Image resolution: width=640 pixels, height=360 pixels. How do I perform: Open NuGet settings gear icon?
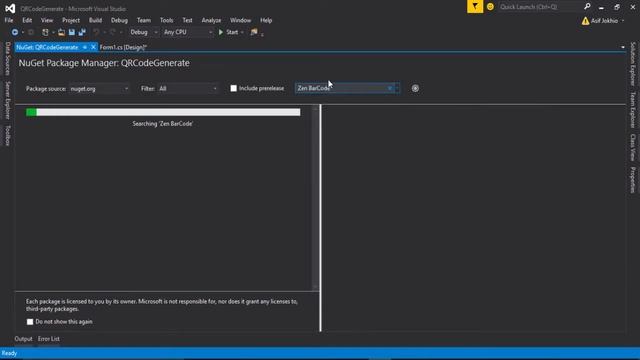click(x=415, y=88)
